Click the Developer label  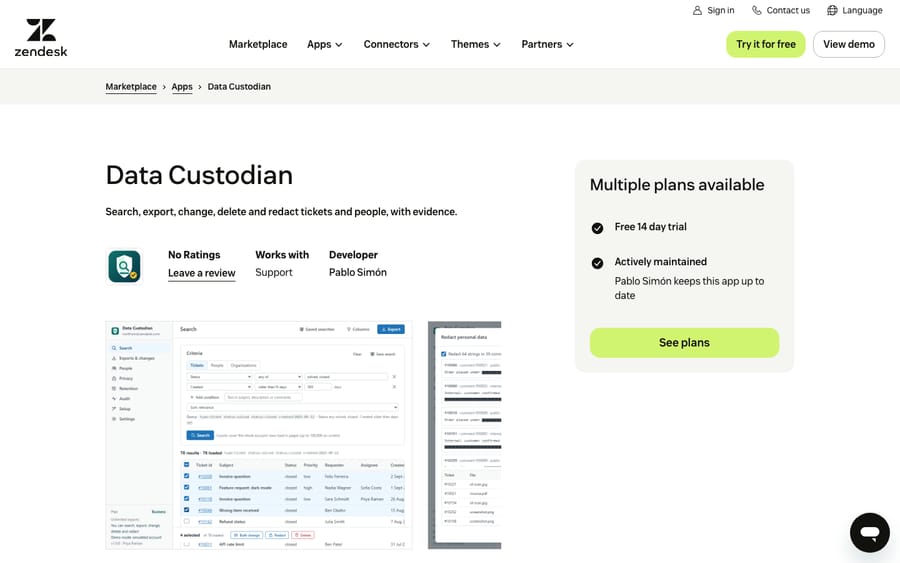click(x=353, y=255)
